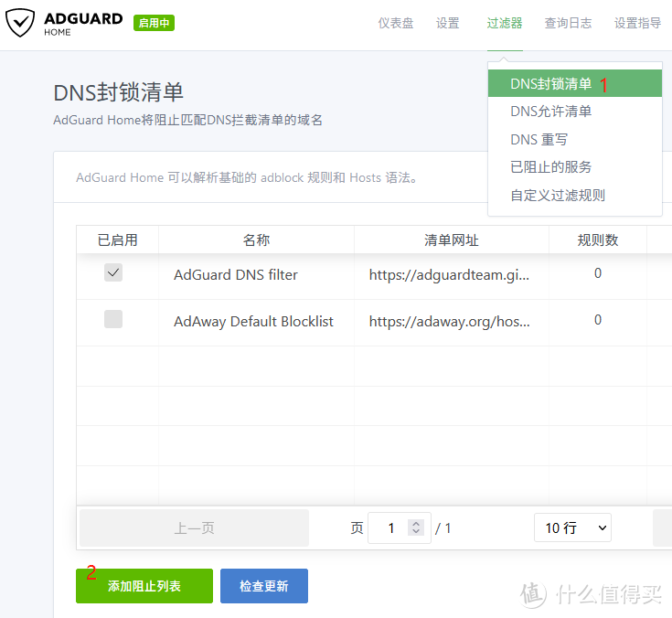Viewport: 672px width, 618px height.
Task: Click the AdGuard DNS filter name
Action: (x=236, y=274)
